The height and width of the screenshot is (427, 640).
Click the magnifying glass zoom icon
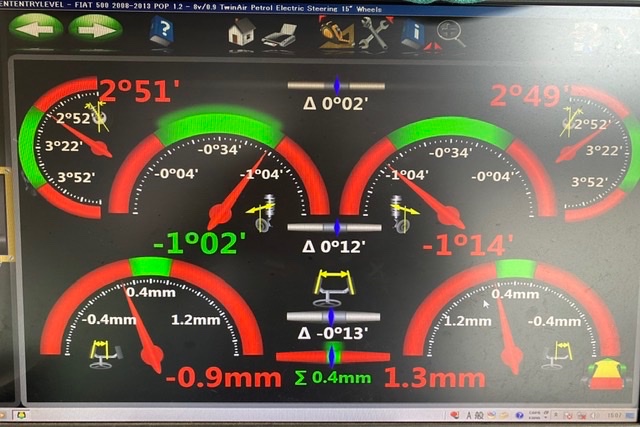point(450,35)
